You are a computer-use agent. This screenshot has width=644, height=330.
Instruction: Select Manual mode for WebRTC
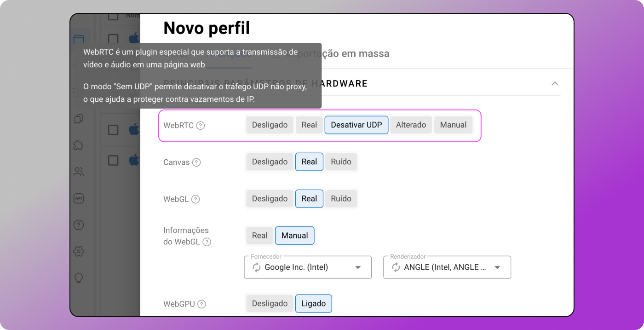tap(453, 125)
